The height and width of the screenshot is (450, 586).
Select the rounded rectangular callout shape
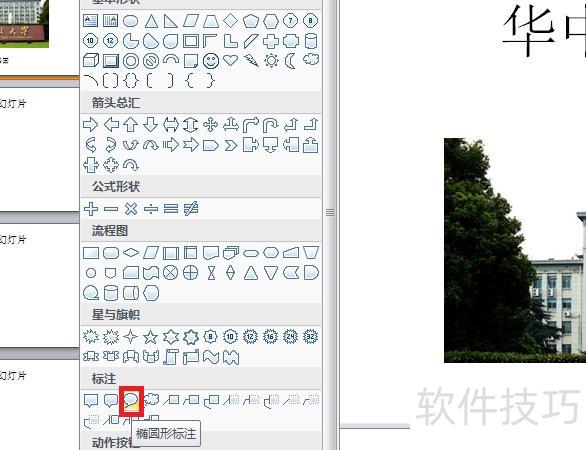coord(111,401)
